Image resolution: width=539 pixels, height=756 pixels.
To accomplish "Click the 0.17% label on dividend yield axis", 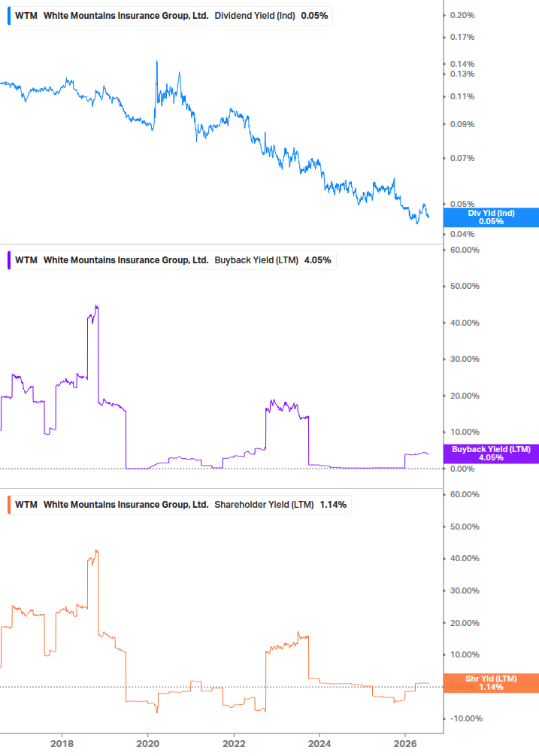I will pyautogui.click(x=462, y=37).
